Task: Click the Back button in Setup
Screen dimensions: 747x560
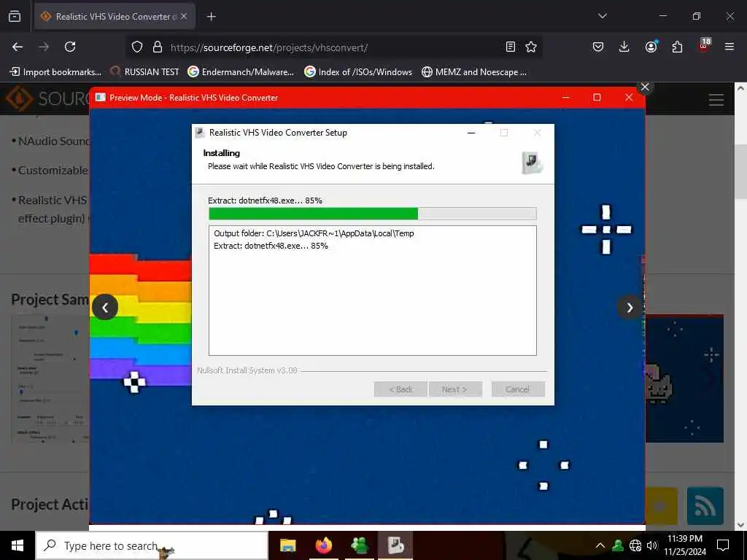Action: [400, 389]
